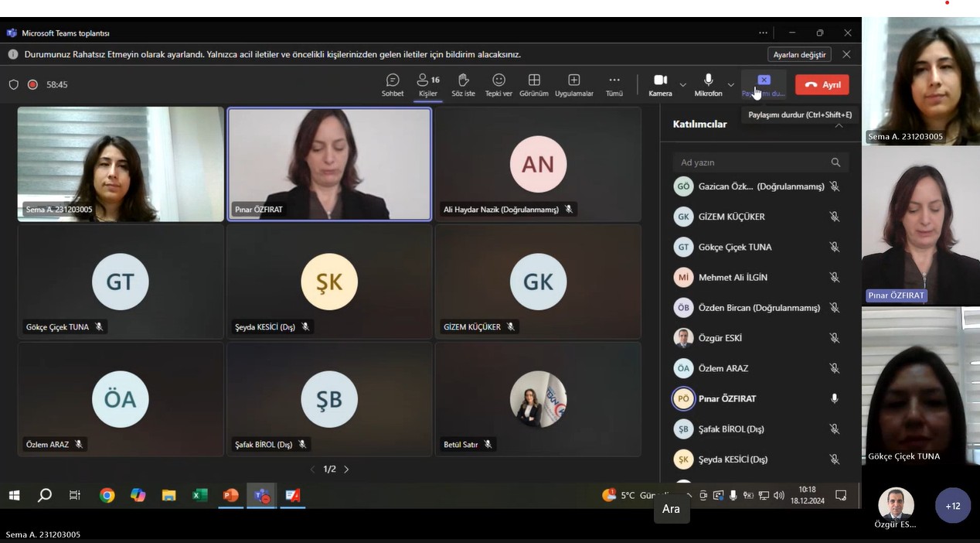
Task: Open the Sohbet chat panel
Action: tap(393, 84)
